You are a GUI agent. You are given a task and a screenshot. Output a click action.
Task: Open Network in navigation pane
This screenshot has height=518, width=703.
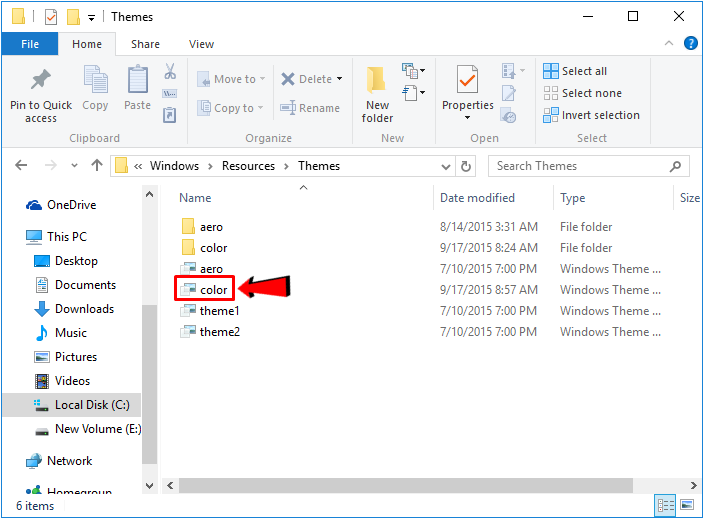59,461
